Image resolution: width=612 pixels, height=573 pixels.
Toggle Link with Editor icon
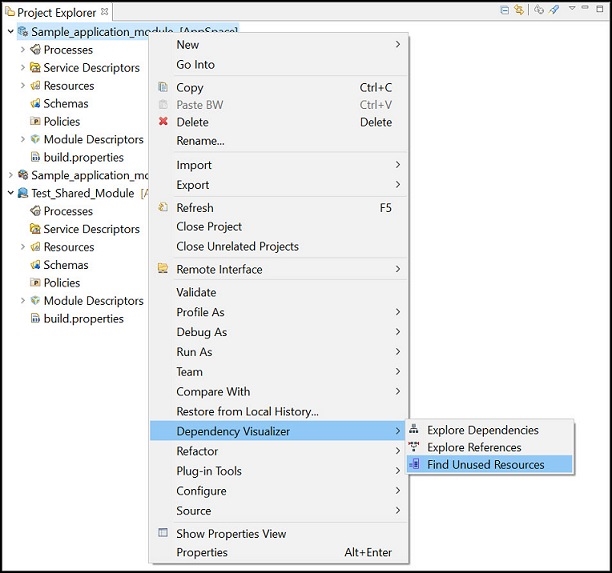[x=519, y=10]
